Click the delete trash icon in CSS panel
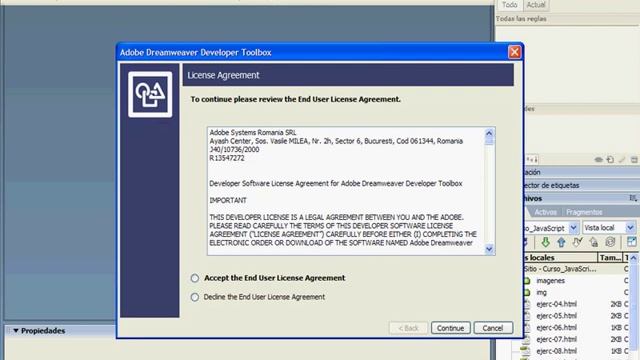The height and width of the screenshot is (360, 640). tap(634, 160)
